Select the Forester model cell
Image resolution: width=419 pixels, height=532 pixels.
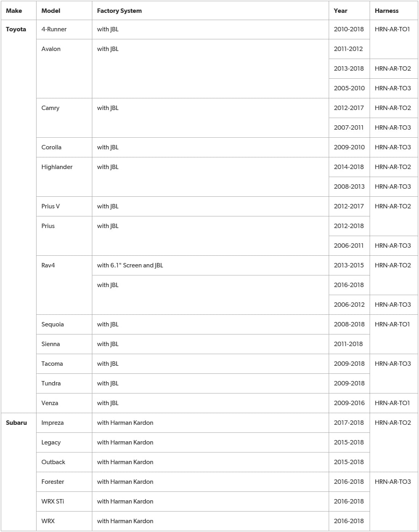pyautogui.click(x=53, y=482)
